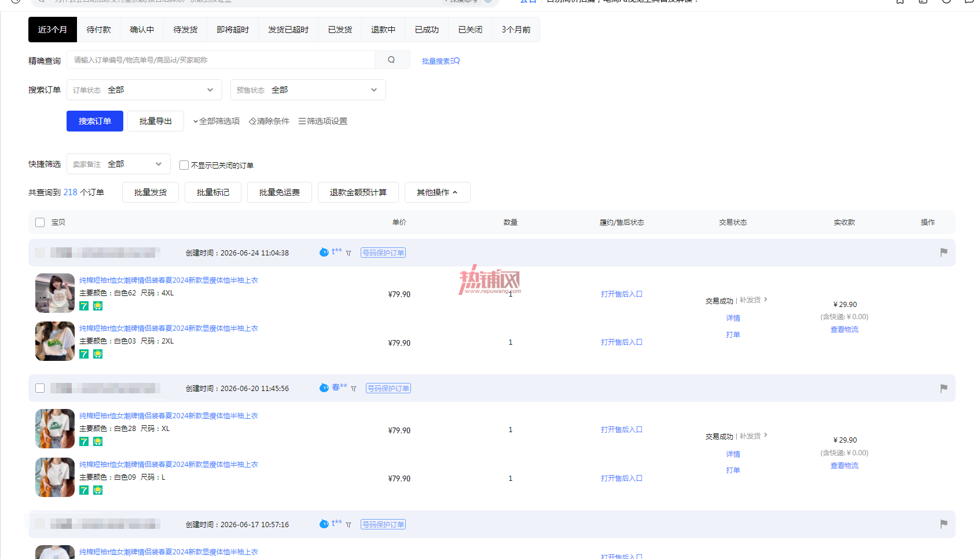
Task: Click flag icon on 2026-06-17 order row
Action: click(944, 524)
